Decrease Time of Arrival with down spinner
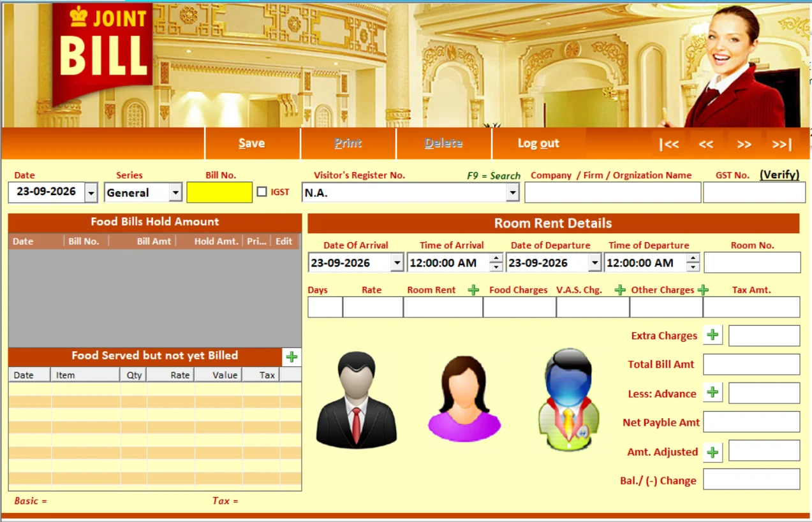Screen dimensions: 812x522 (496, 267)
